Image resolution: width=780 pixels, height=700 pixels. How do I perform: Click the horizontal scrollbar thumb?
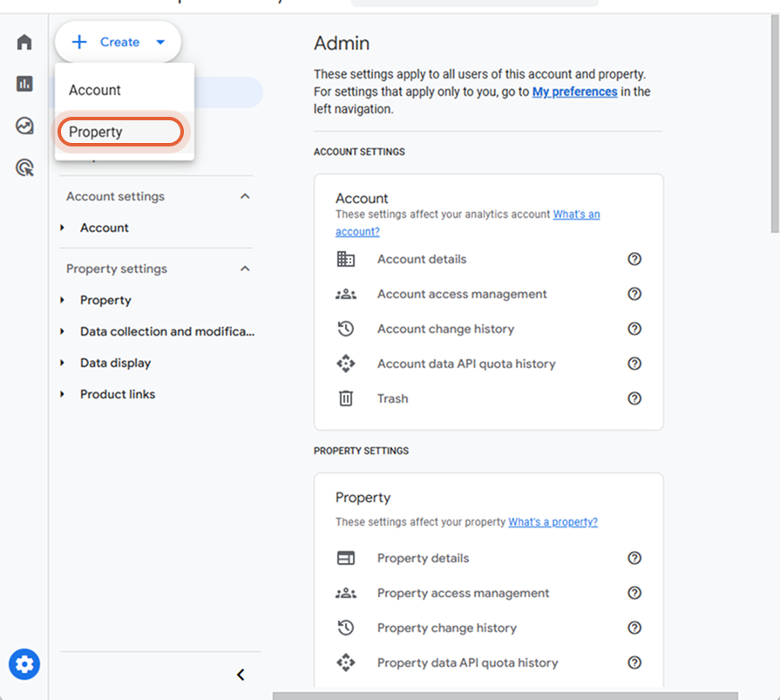[505, 696]
